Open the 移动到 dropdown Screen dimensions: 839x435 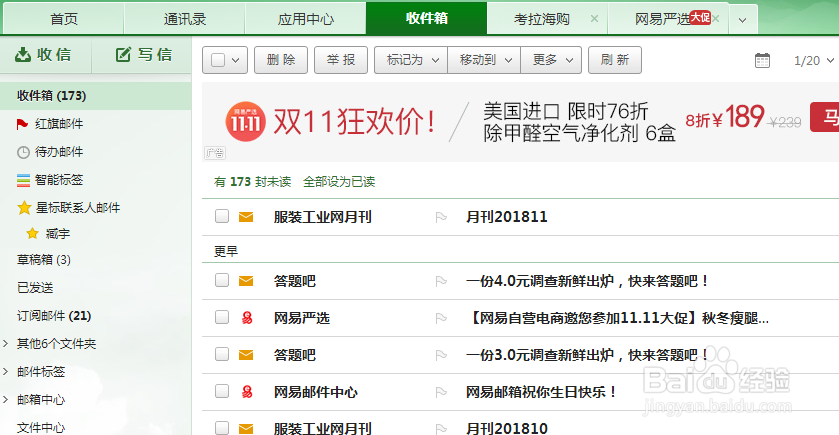point(484,60)
